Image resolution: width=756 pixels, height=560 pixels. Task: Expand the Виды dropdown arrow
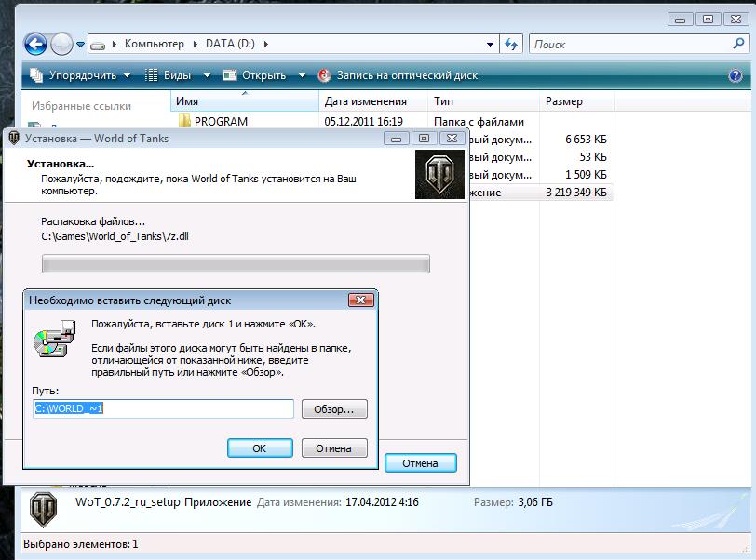pos(207,75)
